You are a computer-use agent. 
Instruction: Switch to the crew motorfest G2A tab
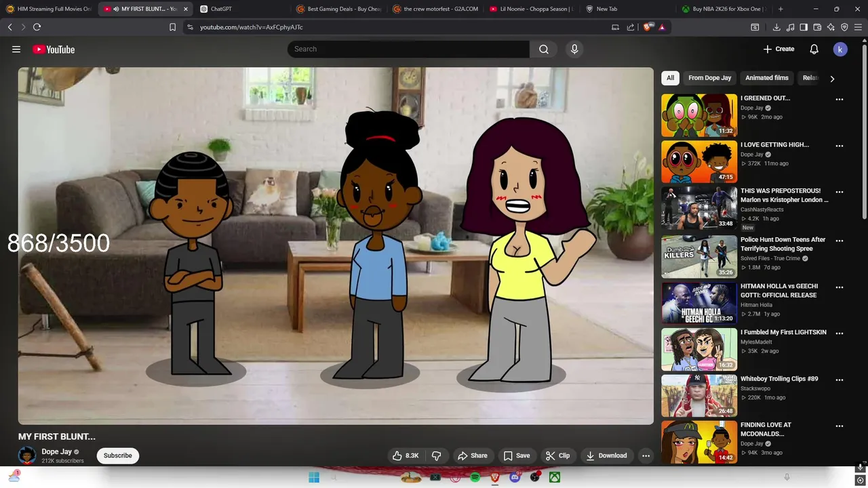pos(435,9)
